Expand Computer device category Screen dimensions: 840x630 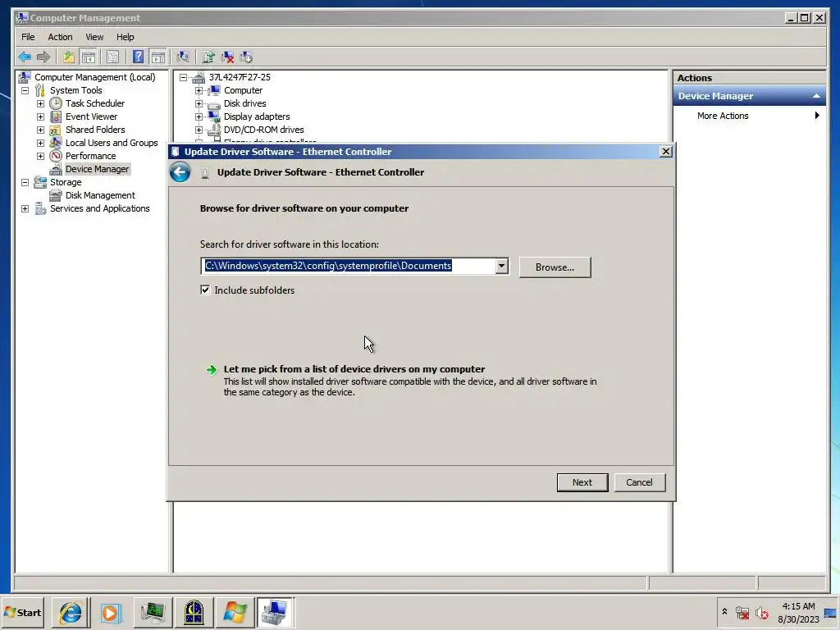coord(199,90)
